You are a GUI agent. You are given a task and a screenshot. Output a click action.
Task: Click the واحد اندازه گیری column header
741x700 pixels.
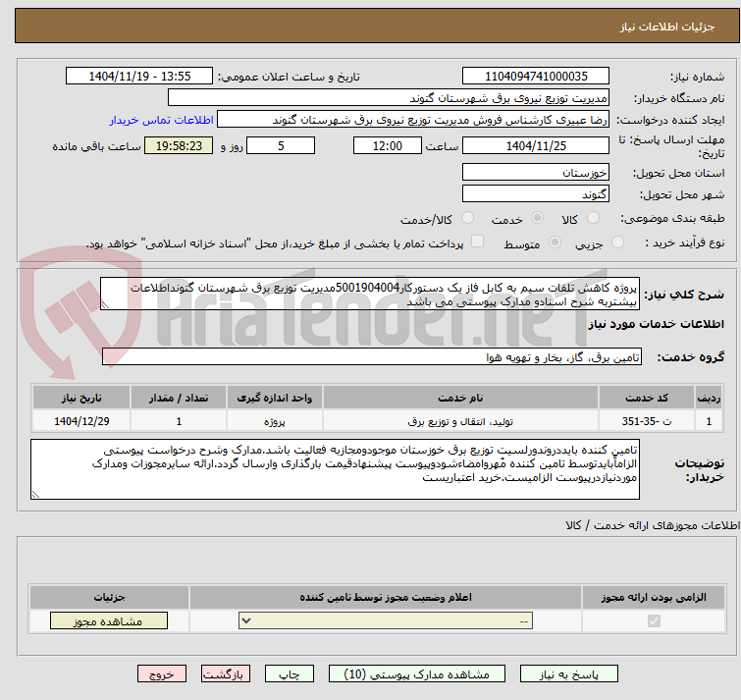click(275, 398)
